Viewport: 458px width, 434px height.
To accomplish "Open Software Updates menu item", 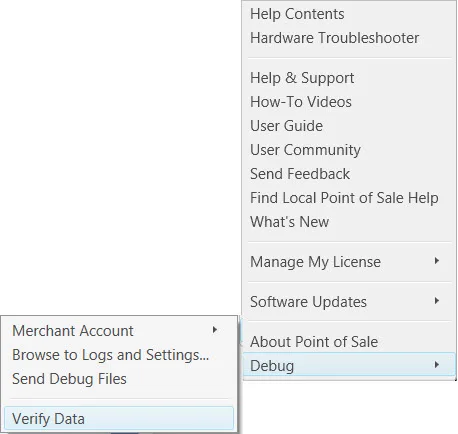I will (349, 302).
